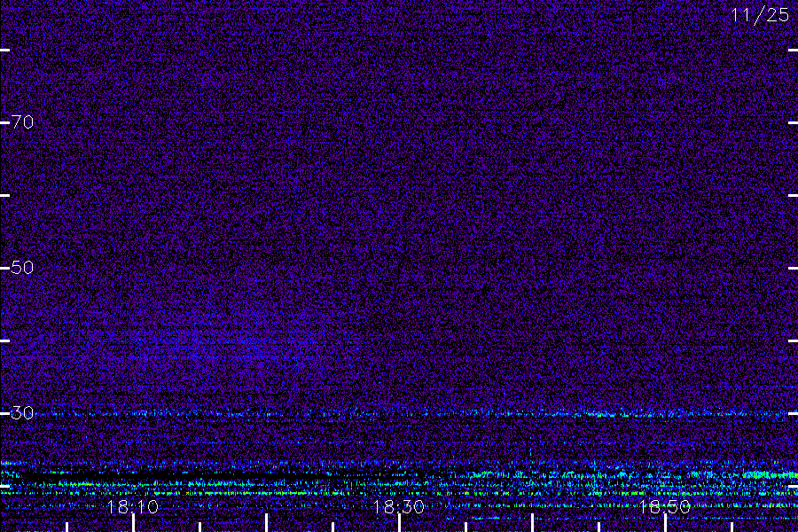Image resolution: width=798 pixels, height=532 pixels.
Task: Click the tick mark below 18:30
Action: pyautogui.click(x=399, y=523)
